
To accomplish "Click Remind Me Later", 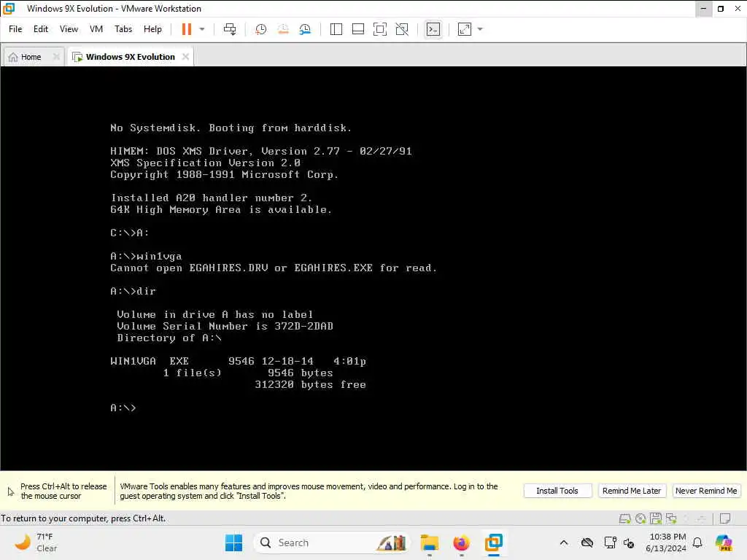I will [631, 491].
